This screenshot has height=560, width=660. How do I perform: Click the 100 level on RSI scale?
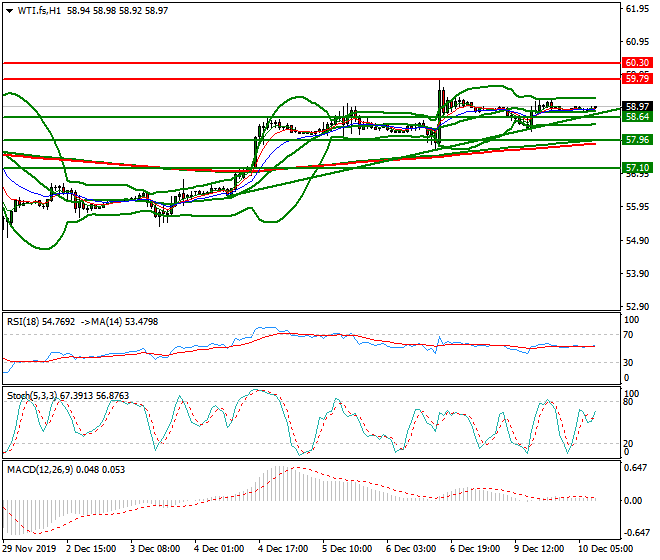pyautogui.click(x=631, y=320)
